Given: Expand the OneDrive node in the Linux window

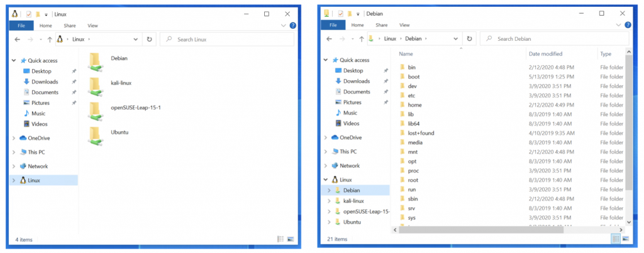Looking at the screenshot, I should tap(14, 138).
